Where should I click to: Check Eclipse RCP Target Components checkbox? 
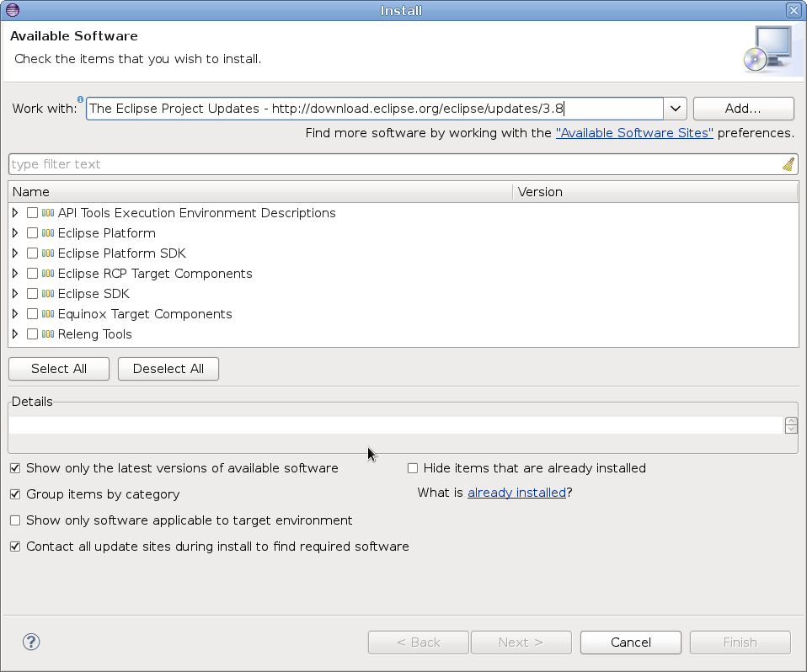[x=32, y=273]
